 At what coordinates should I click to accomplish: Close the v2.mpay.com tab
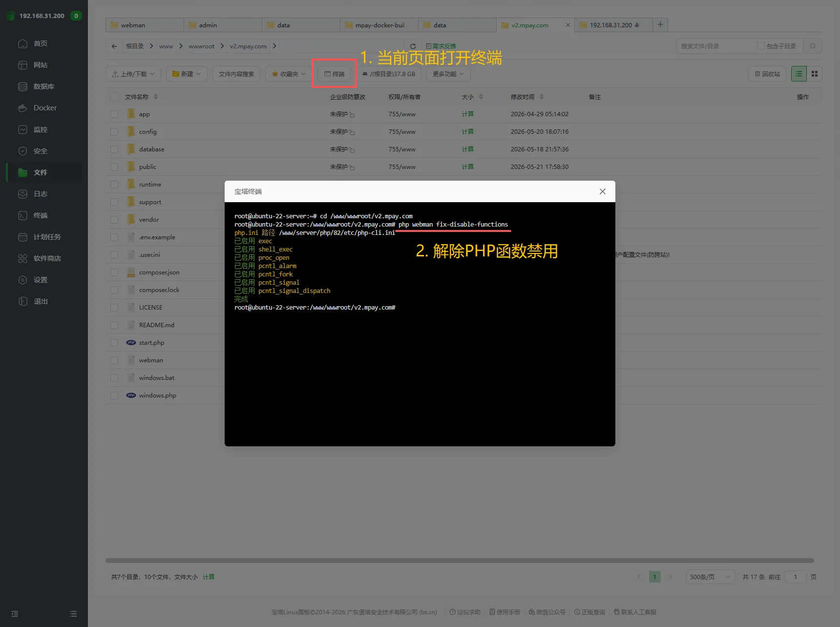[568, 25]
